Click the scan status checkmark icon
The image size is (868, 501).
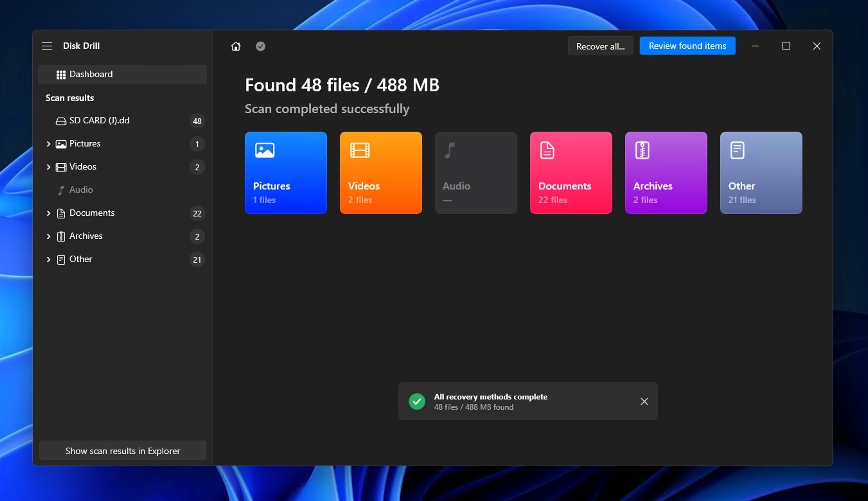pyautogui.click(x=261, y=46)
